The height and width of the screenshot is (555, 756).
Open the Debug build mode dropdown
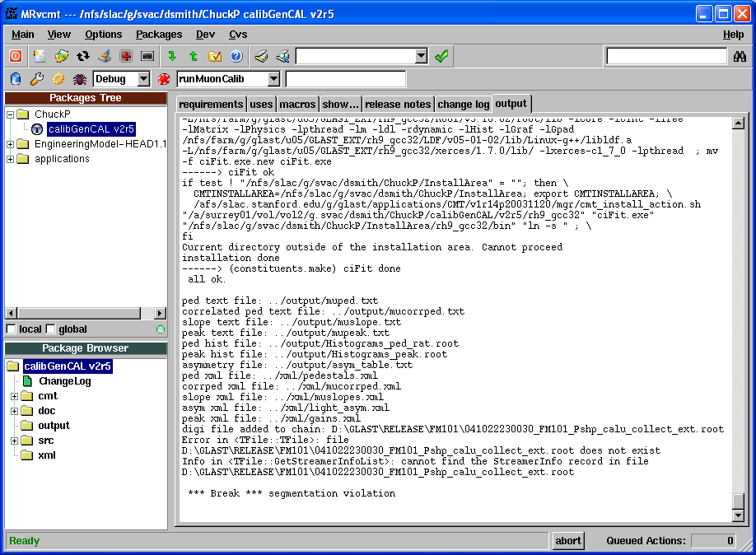(143, 78)
